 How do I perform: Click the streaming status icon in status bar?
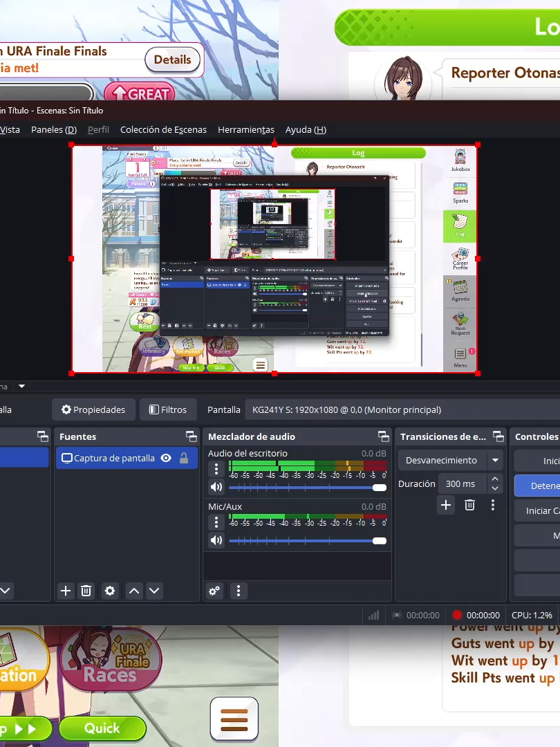[397, 615]
